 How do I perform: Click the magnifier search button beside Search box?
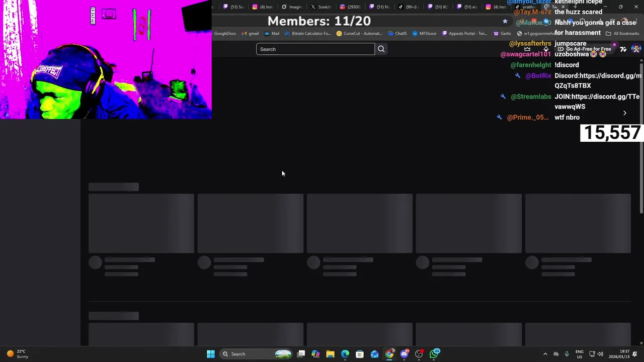tap(381, 49)
